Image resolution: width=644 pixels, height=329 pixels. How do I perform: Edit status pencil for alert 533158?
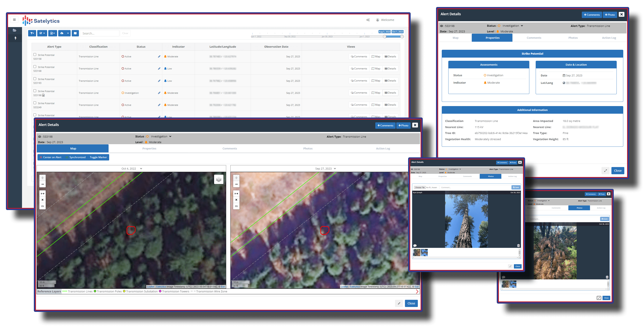click(x=159, y=57)
